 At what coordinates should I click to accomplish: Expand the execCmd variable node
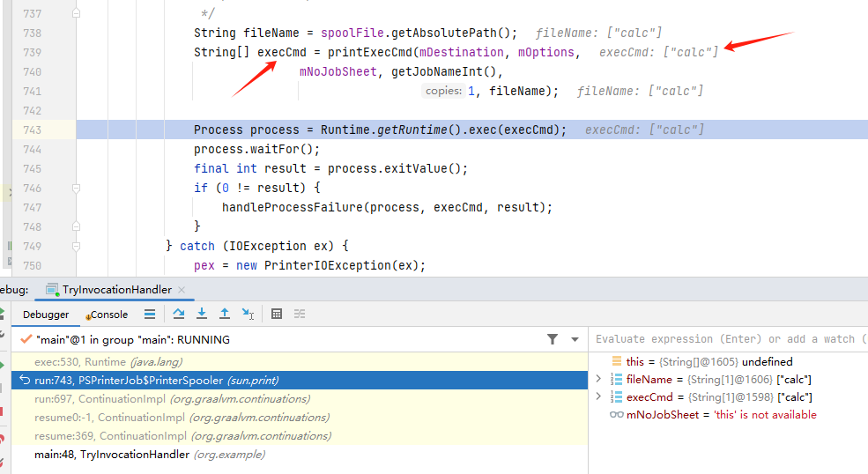coord(598,396)
